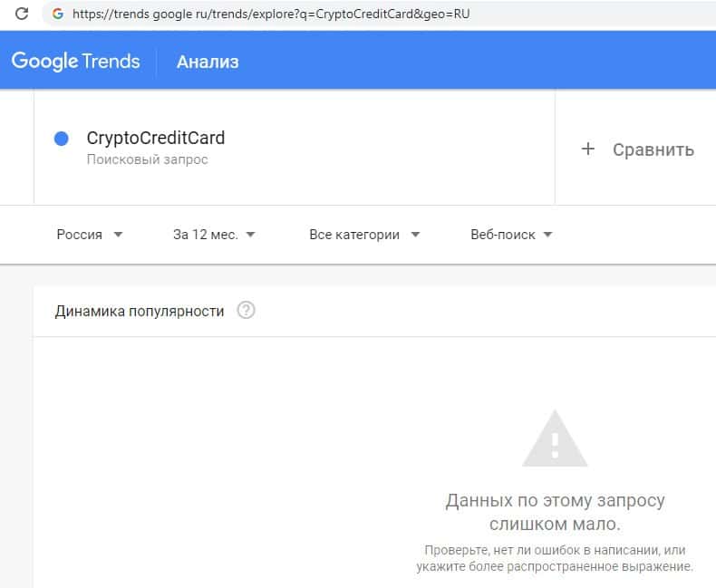Open the Все категории dropdown
The width and height of the screenshot is (716, 588).
(x=364, y=235)
